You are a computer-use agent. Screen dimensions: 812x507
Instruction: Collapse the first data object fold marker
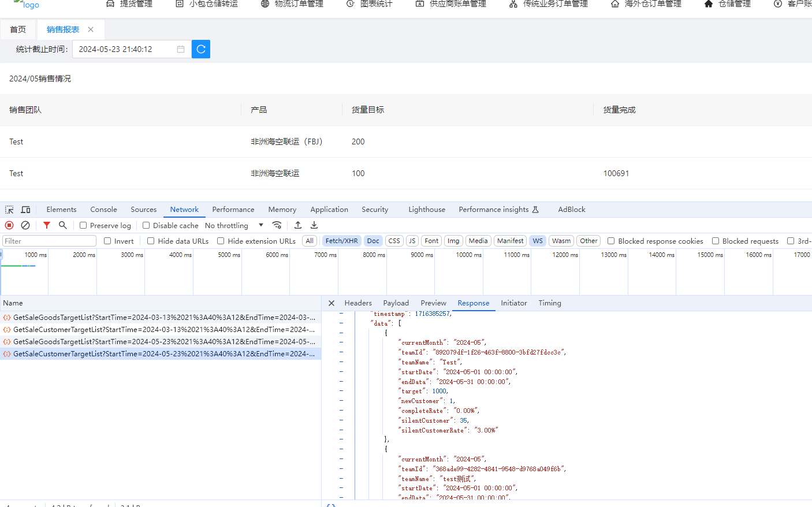pos(341,333)
